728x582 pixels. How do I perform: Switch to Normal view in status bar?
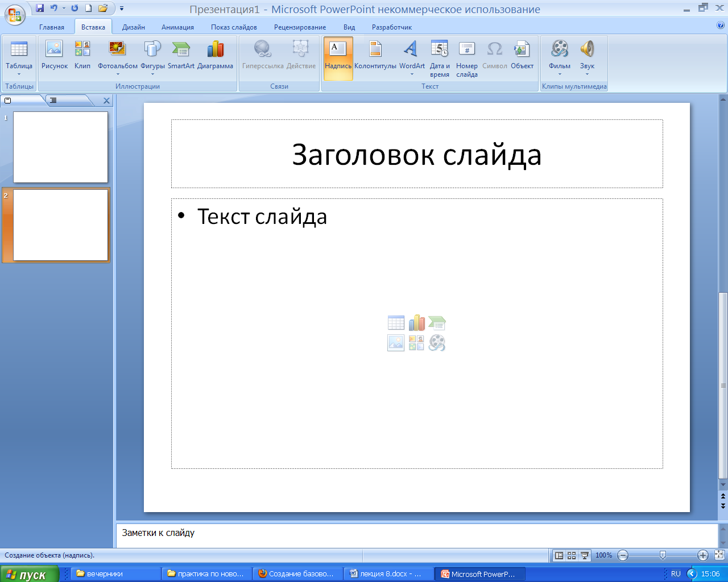[x=559, y=555]
